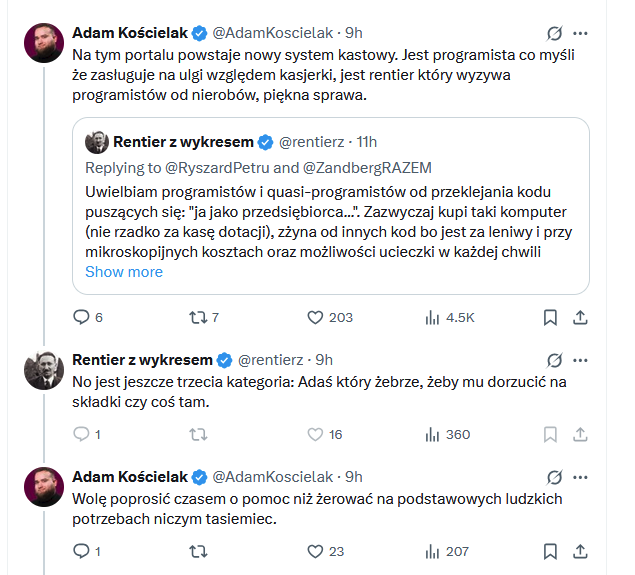Image resolution: width=635 pixels, height=575 pixels.
Task: Reply to Rentier z wykresem's tweet
Action: 82,434
